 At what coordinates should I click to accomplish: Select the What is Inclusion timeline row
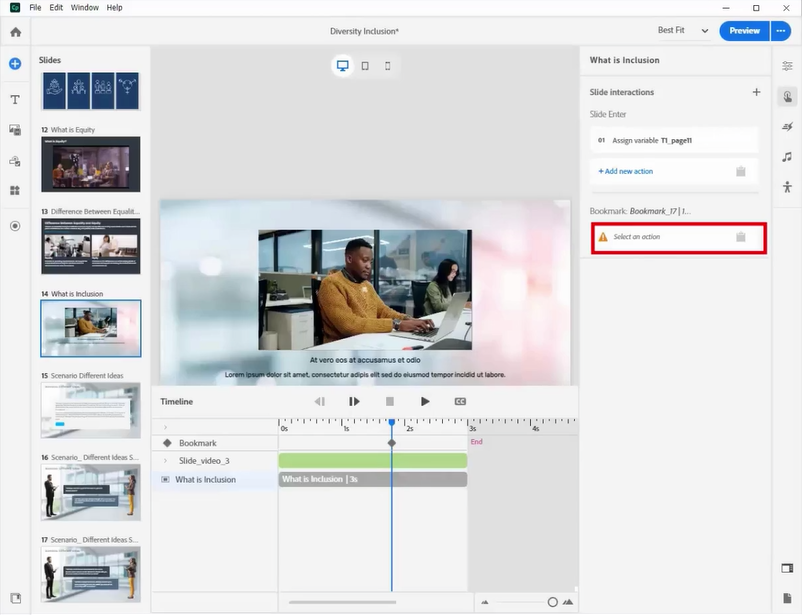[215, 479]
